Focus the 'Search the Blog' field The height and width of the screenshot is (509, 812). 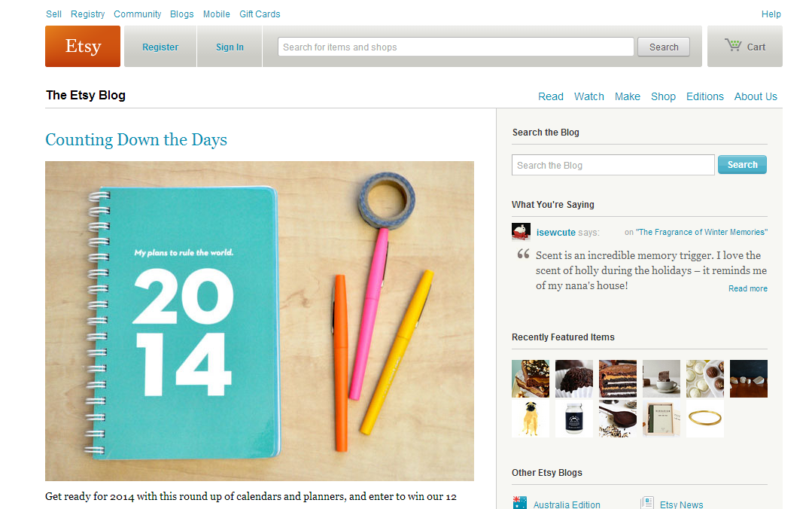(x=613, y=165)
